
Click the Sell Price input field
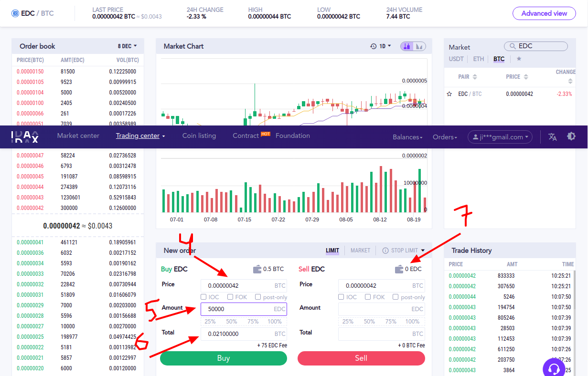tap(381, 286)
